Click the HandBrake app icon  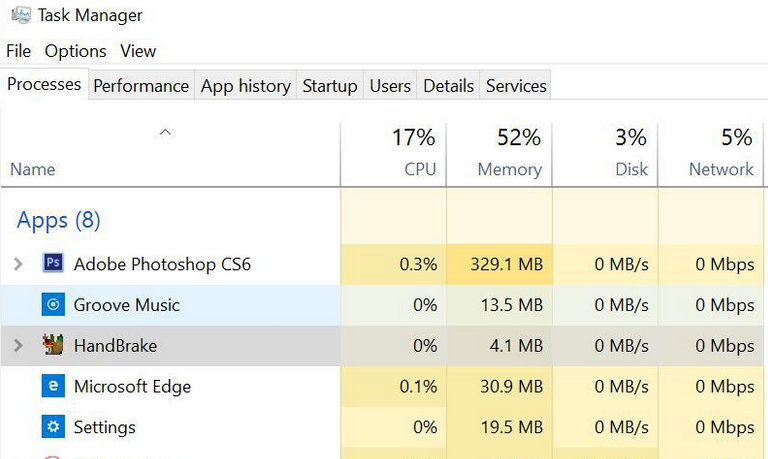point(53,346)
